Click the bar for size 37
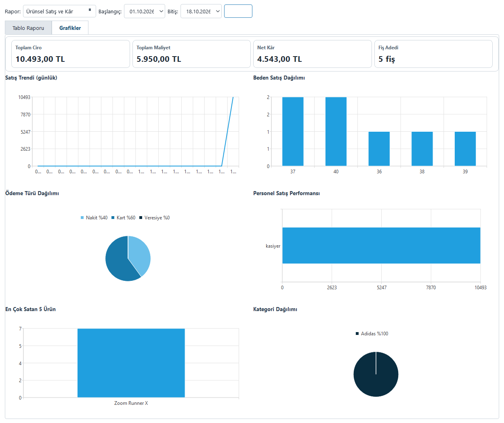Image resolution: width=504 pixels, height=423 pixels. pos(293,131)
